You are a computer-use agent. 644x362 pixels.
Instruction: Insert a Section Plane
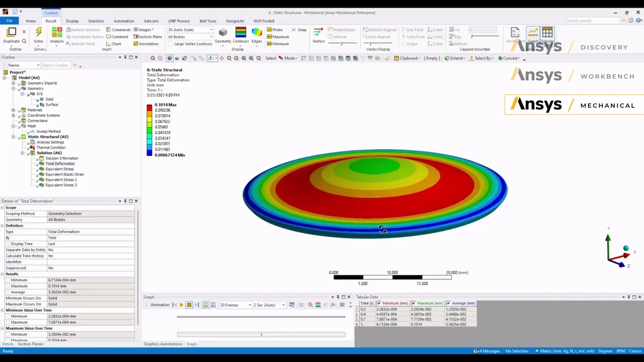pyautogui.click(x=148, y=37)
